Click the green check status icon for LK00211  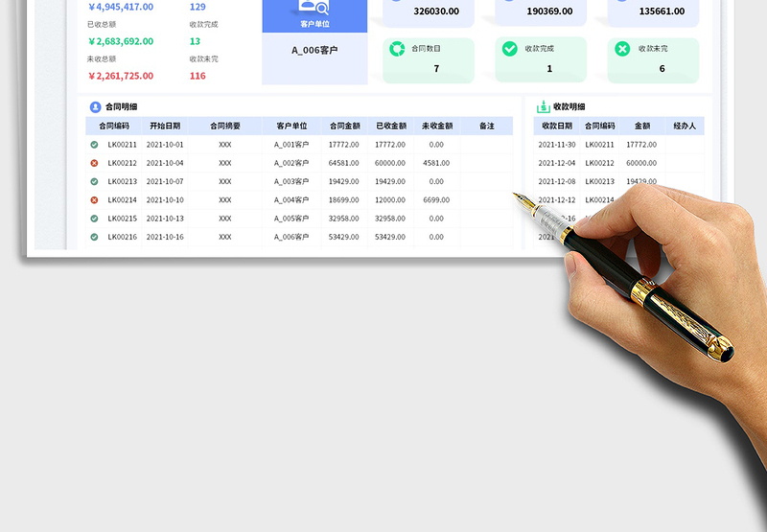94,145
